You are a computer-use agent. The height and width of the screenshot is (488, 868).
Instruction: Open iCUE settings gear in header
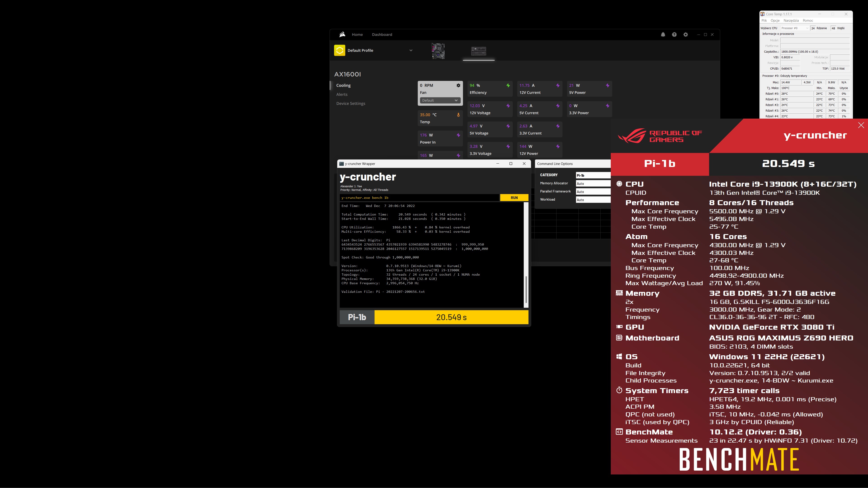685,34
